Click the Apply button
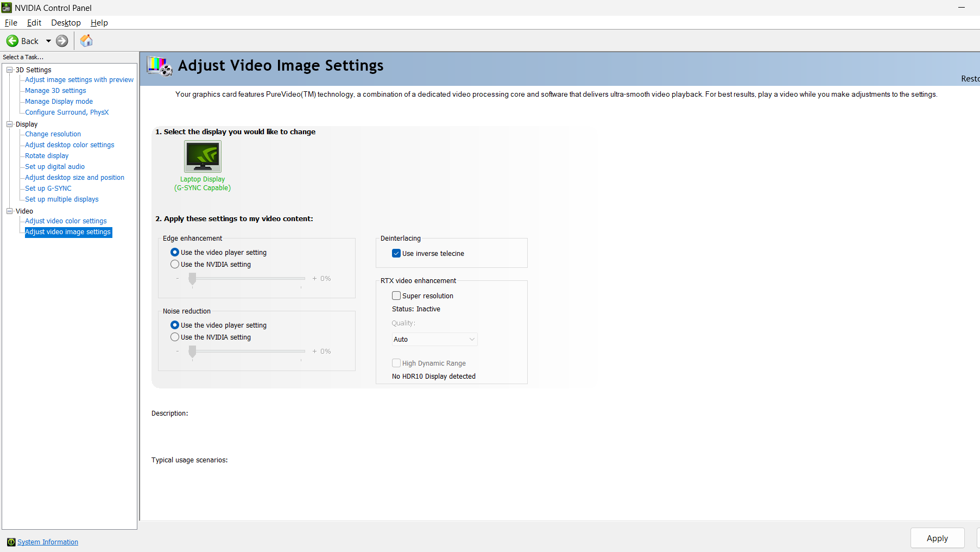980x552 pixels. (x=937, y=538)
